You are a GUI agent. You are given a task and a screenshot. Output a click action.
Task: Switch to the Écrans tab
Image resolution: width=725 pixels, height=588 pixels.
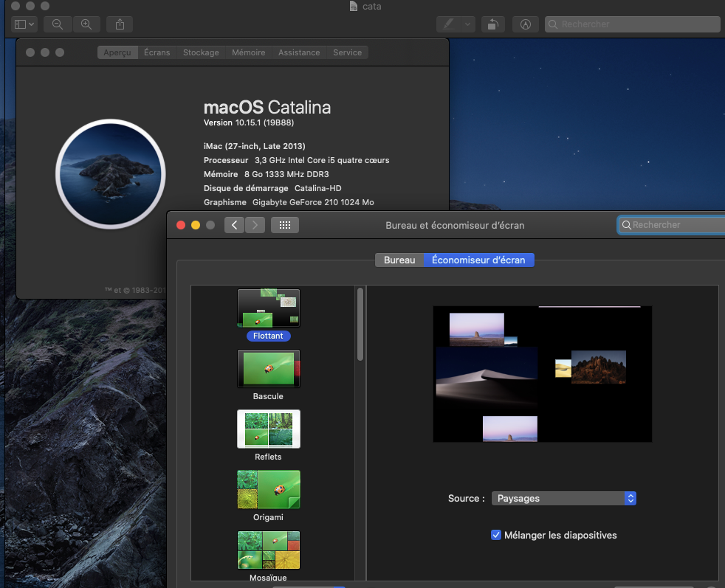tap(157, 52)
